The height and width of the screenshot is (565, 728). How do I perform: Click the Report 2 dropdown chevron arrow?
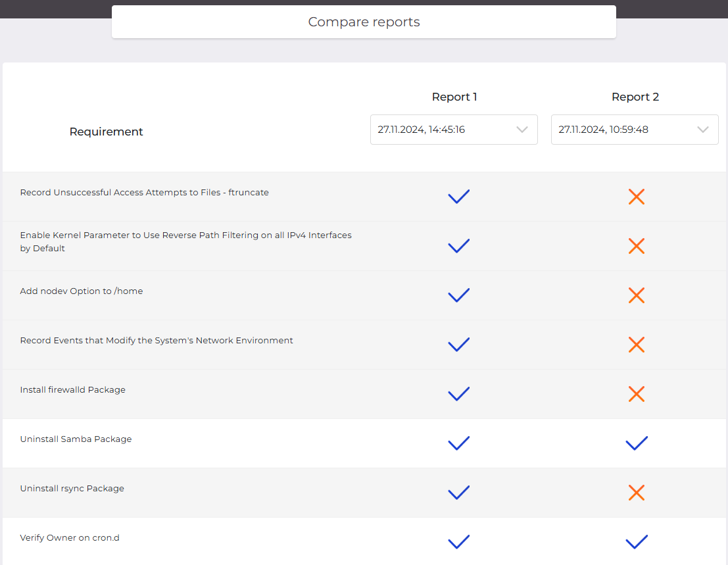(703, 130)
